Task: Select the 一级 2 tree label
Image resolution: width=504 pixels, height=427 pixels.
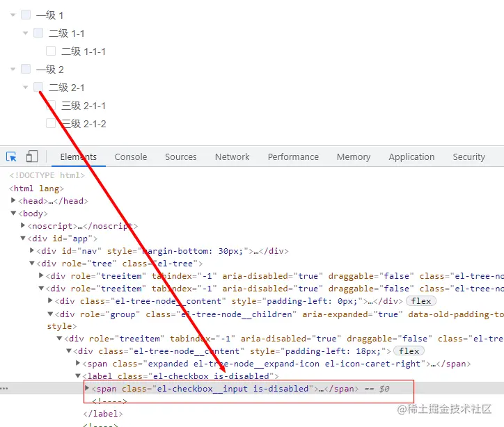Action: [50, 69]
